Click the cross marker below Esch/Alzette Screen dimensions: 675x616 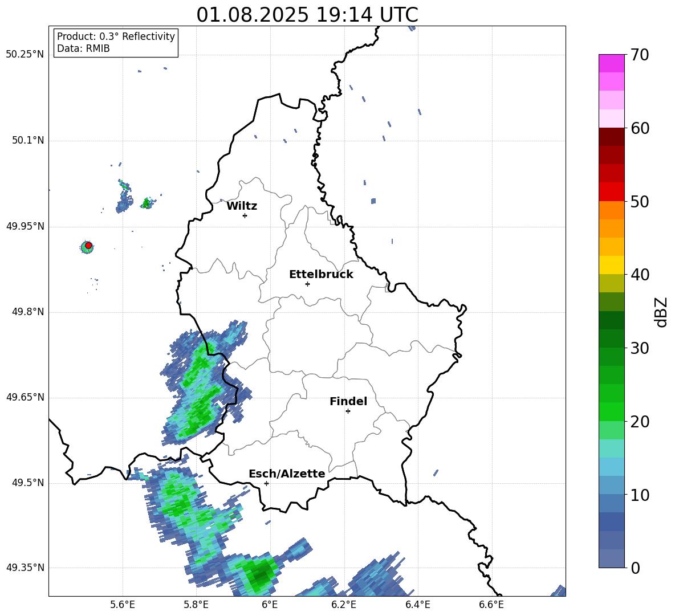266,483
